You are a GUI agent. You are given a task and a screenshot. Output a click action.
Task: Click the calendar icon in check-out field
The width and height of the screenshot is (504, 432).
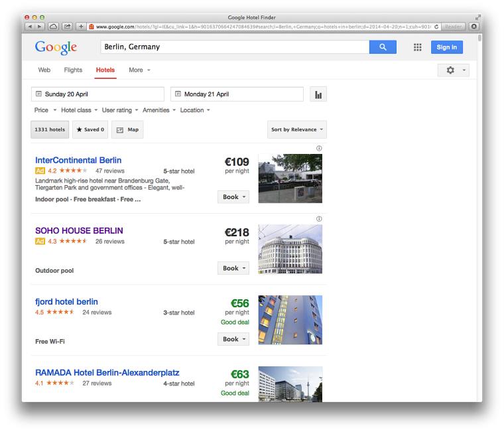tap(178, 94)
